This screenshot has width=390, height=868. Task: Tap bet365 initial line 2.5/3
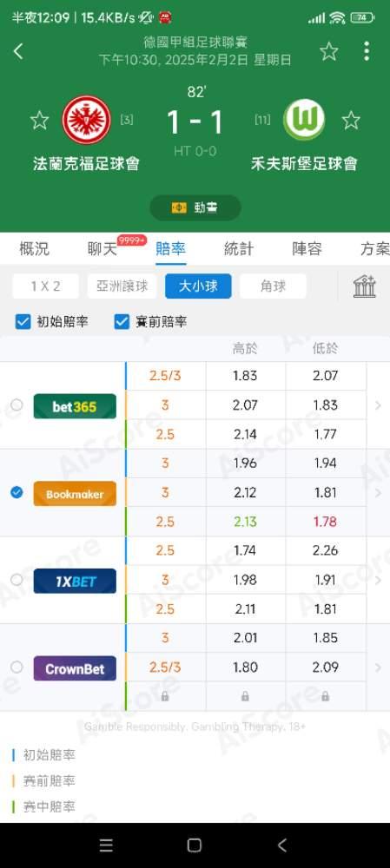[x=165, y=376]
